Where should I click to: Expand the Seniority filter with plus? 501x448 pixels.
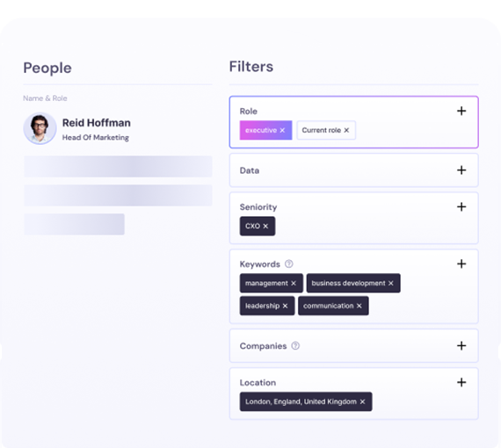pos(461,207)
